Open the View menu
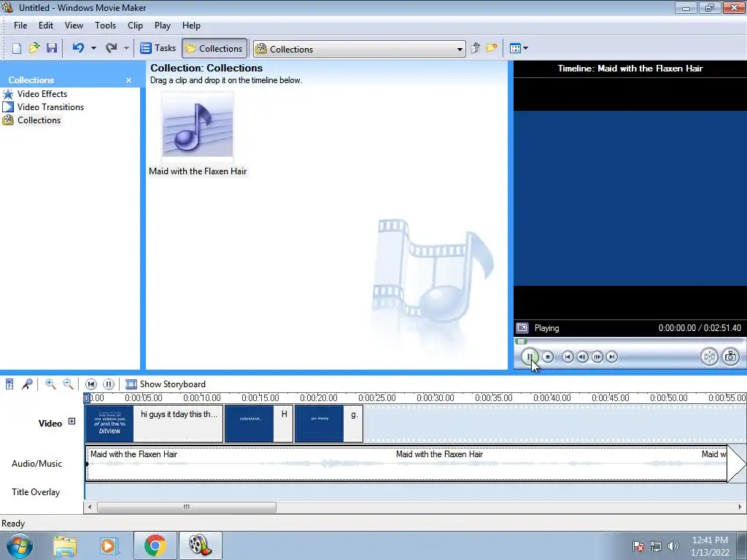Image resolution: width=747 pixels, height=560 pixels. pos(74,26)
